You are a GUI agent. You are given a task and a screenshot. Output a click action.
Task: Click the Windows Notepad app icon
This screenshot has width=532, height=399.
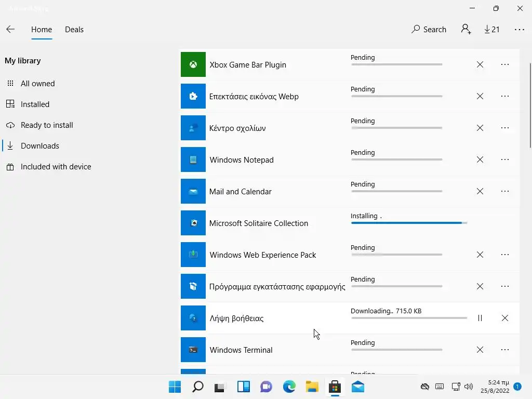coord(193,159)
